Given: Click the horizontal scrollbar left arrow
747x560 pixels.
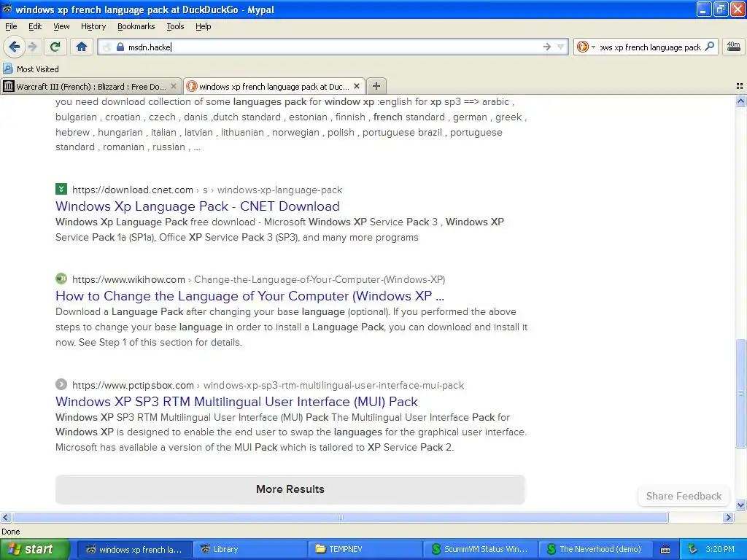Looking at the screenshot, I should (x=6, y=517).
